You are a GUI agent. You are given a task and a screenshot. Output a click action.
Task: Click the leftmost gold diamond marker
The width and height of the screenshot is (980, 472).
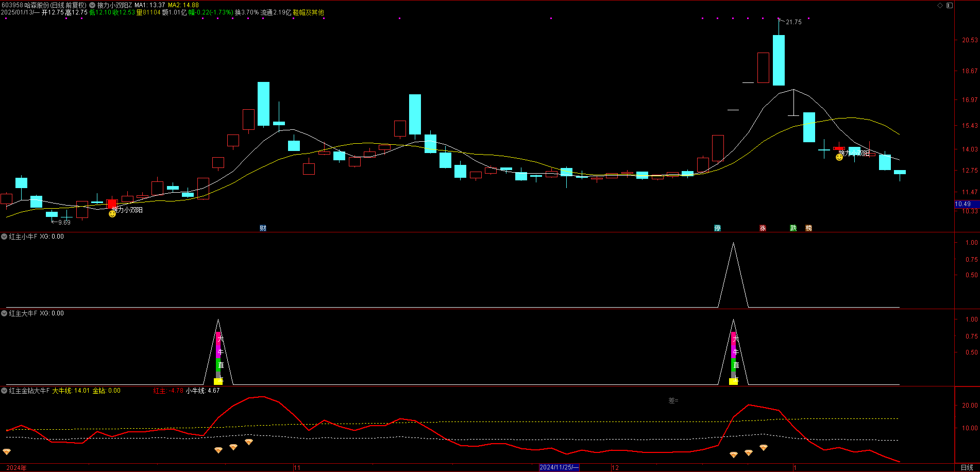[x=7, y=452]
